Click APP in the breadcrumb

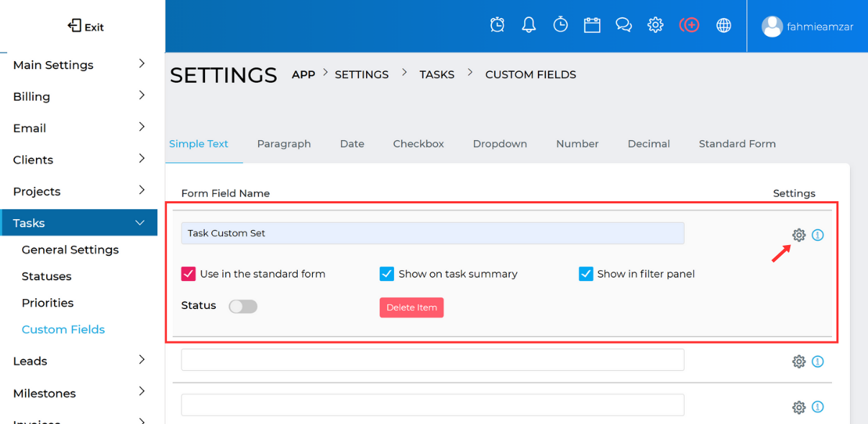(x=303, y=74)
